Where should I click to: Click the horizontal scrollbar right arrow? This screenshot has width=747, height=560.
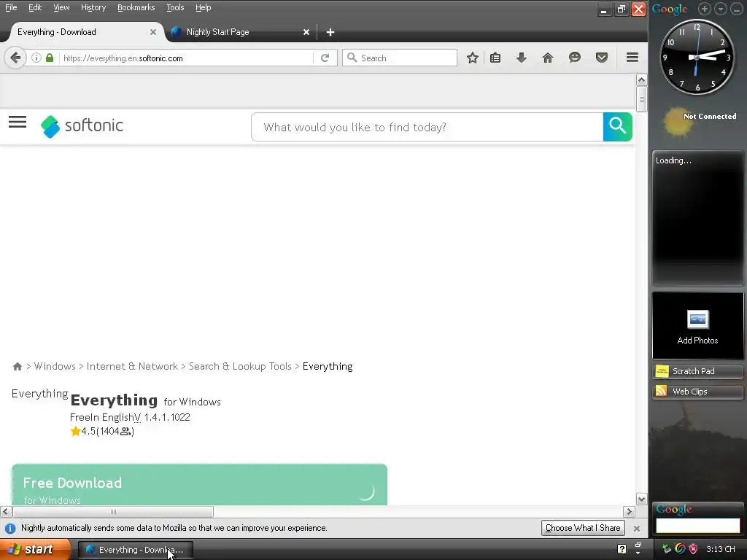[630, 511]
